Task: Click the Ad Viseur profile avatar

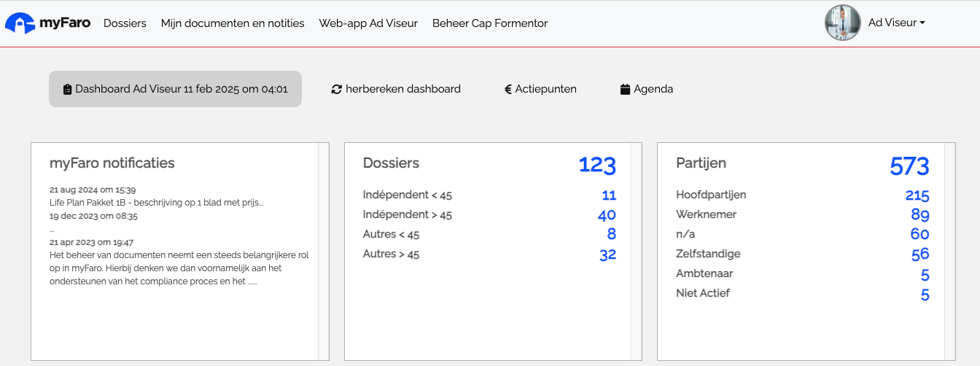Action: (842, 23)
